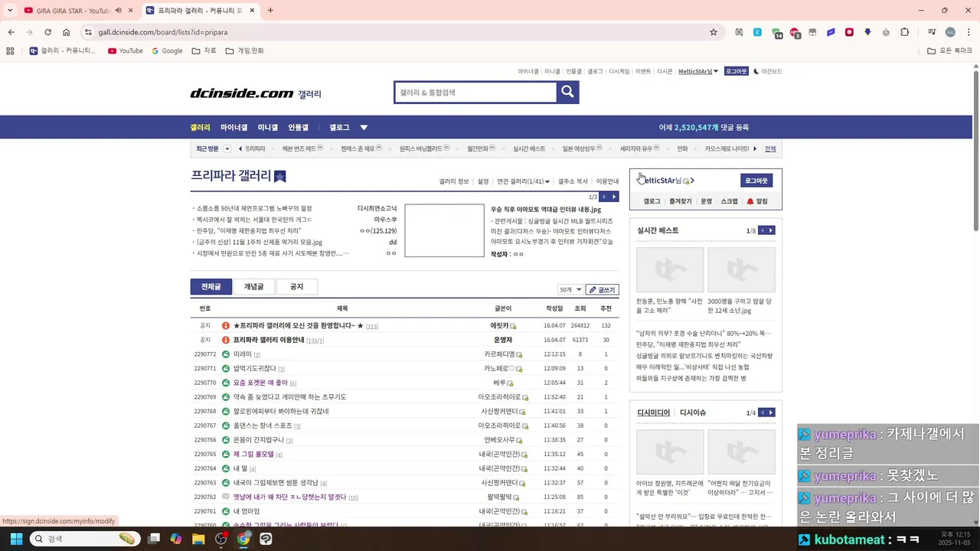Open the Chrome three-dot menu

[969, 32]
